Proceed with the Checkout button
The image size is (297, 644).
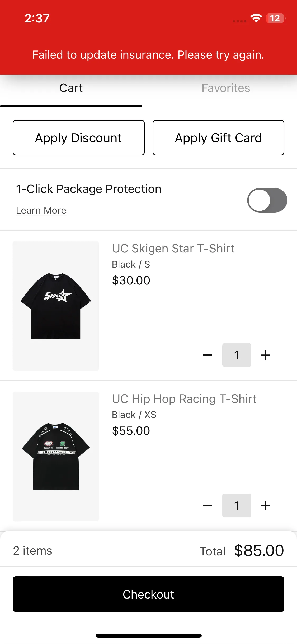(x=148, y=594)
